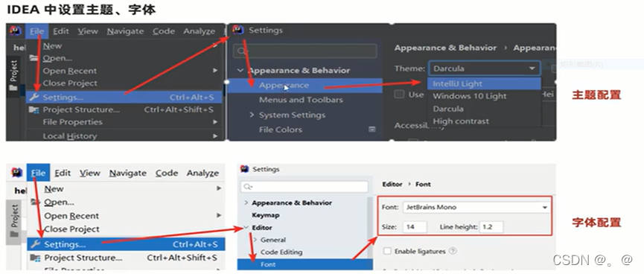Click the small icon beside File Colors row
This screenshot has width=644, height=274.
click(372, 130)
